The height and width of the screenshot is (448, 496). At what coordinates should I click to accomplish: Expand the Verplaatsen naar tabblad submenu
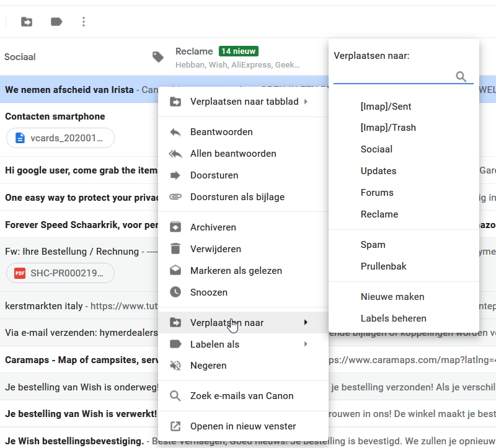click(x=306, y=102)
